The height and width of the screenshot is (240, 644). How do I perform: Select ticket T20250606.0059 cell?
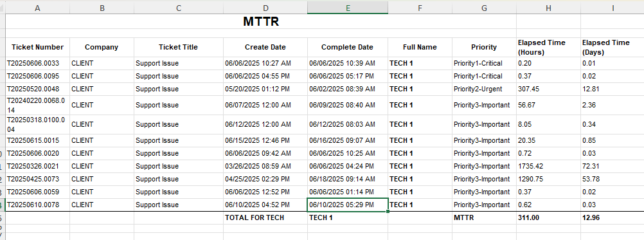[x=37, y=192]
